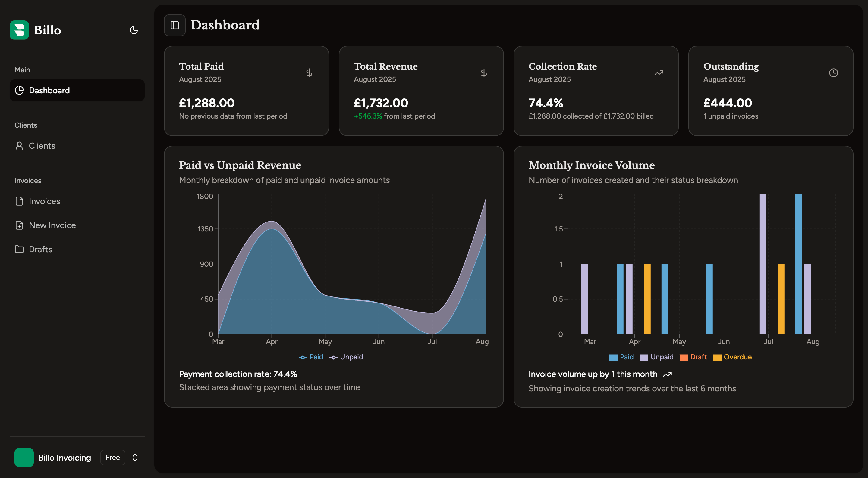The image size is (868, 478).
Task: Toggle dark mode with the moon icon
Action: 134,30
